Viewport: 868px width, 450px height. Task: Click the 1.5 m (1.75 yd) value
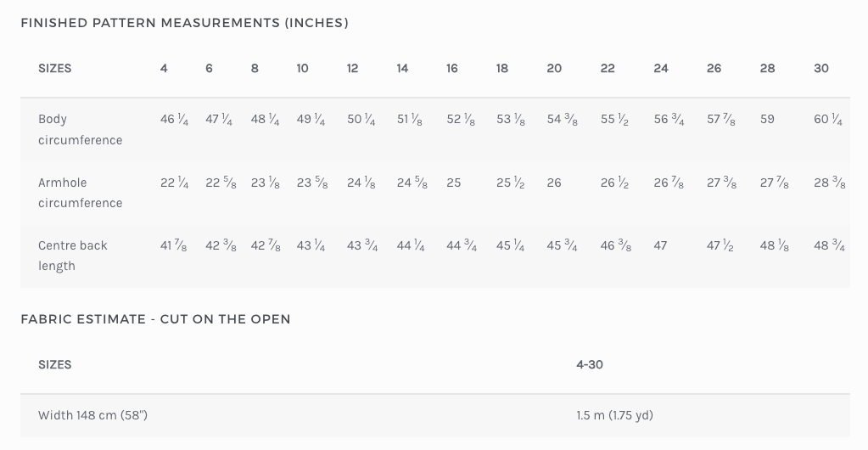[614, 415]
